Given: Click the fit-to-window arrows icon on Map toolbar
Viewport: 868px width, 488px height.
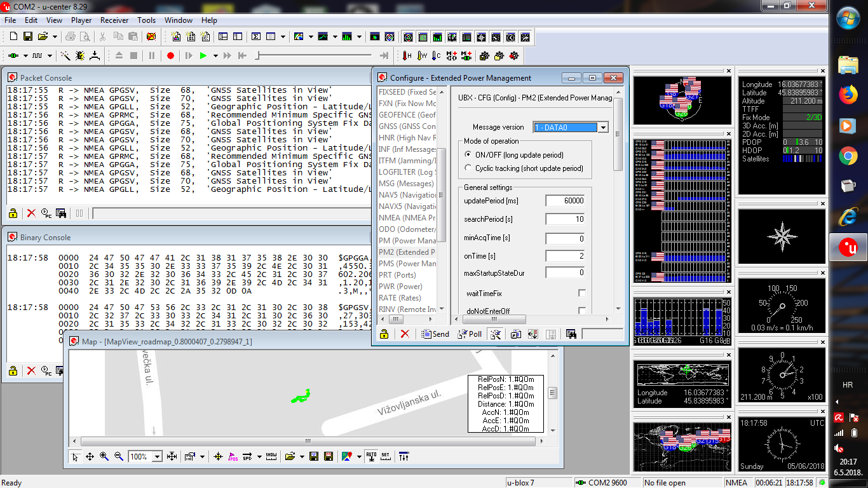Looking at the screenshot, I should [172, 456].
